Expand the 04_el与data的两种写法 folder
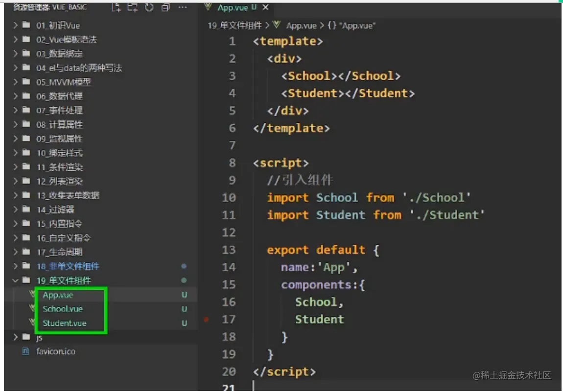Screen dimensions: 563x392 point(15,68)
